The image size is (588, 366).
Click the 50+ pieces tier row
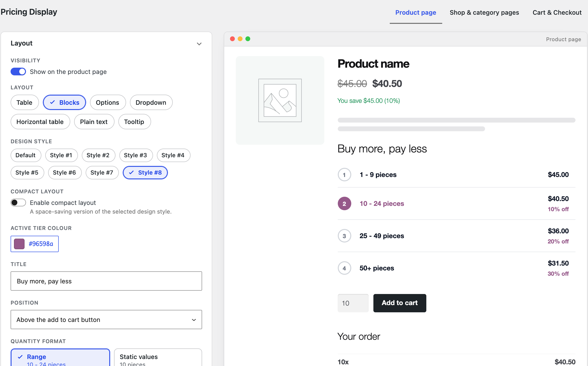pos(456,268)
